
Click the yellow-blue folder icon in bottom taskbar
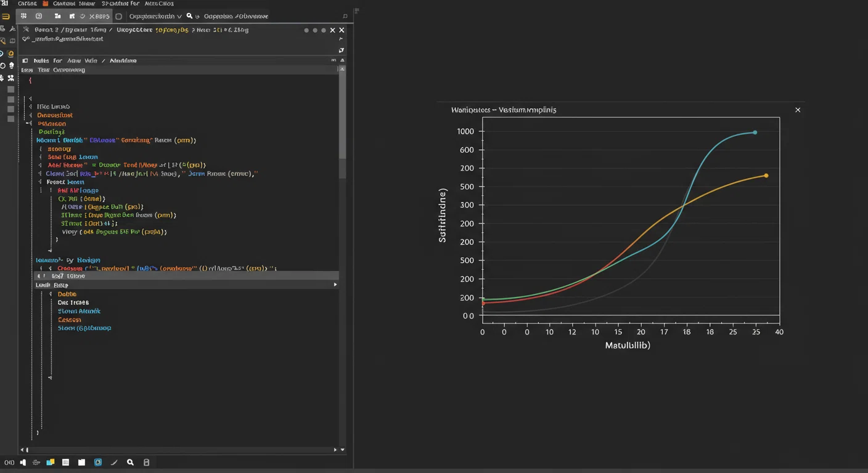point(51,463)
